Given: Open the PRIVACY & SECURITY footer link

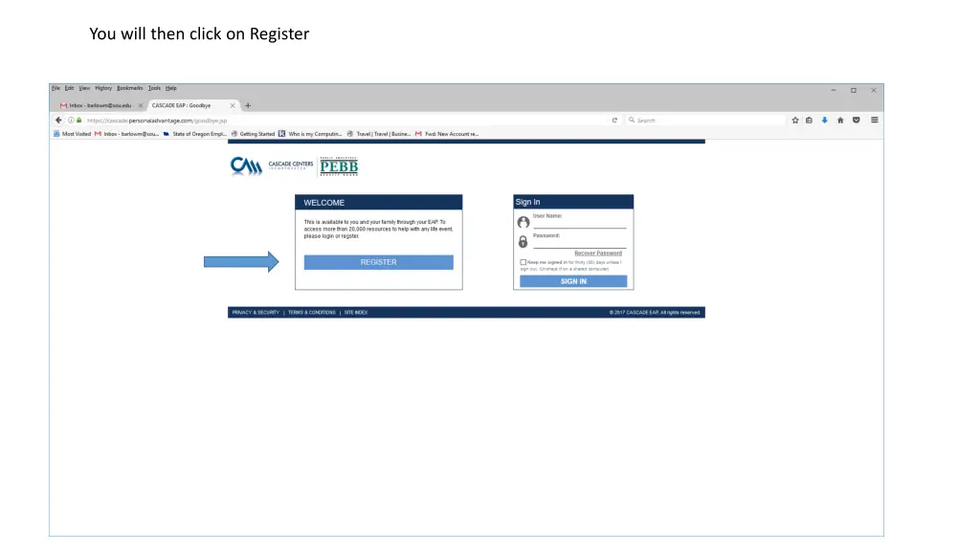Looking at the screenshot, I should [256, 313].
